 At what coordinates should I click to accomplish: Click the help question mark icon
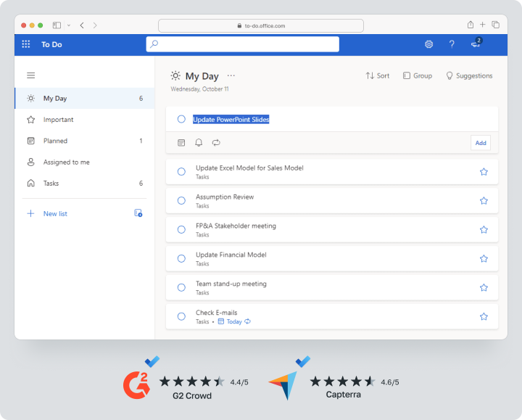click(452, 44)
